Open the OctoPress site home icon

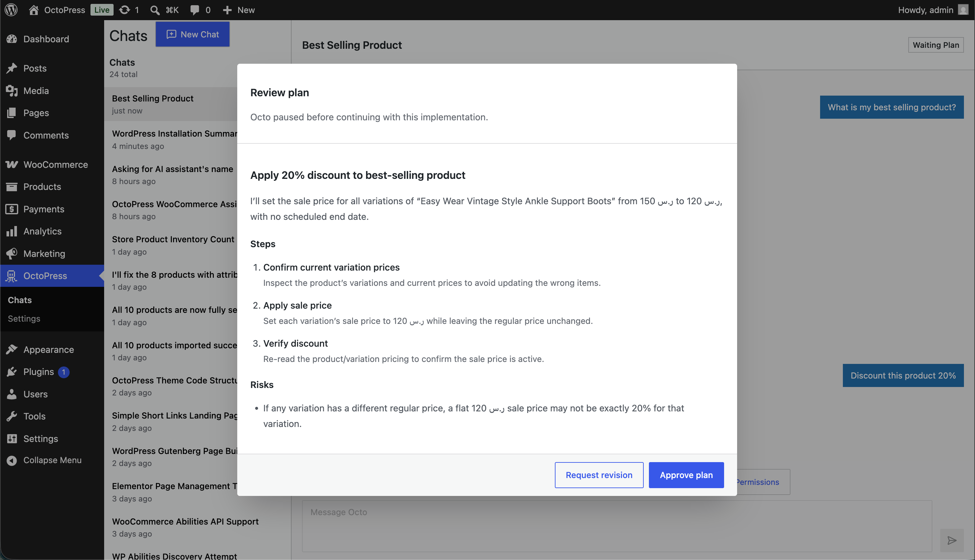point(34,10)
